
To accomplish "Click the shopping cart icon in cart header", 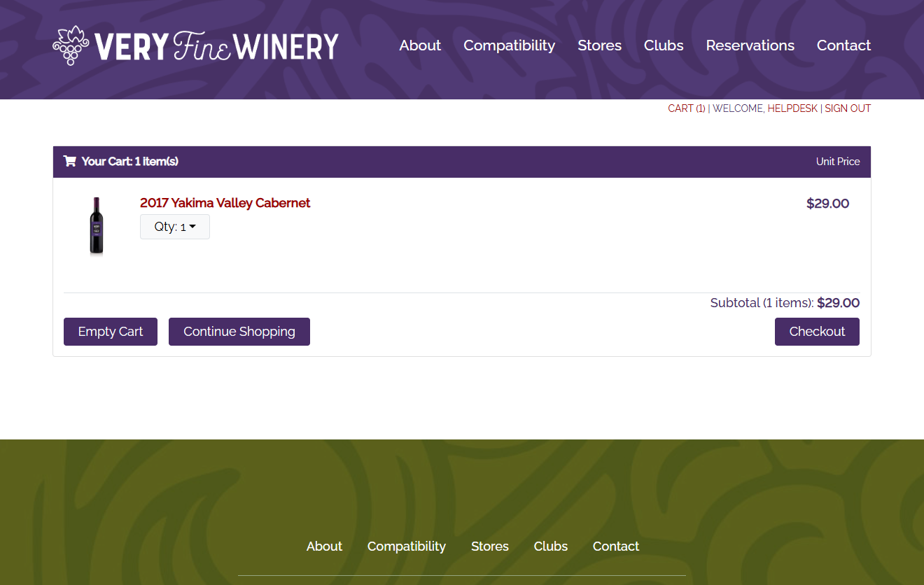I will coord(69,161).
